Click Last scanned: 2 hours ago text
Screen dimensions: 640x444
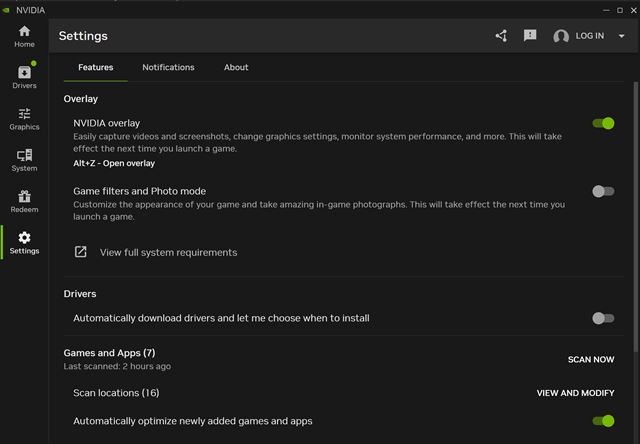pyautogui.click(x=117, y=366)
